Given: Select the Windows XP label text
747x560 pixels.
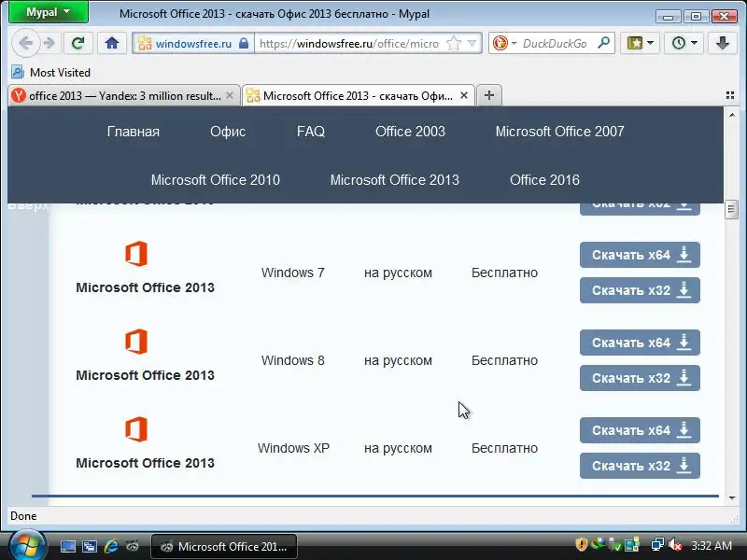Looking at the screenshot, I should [293, 448].
